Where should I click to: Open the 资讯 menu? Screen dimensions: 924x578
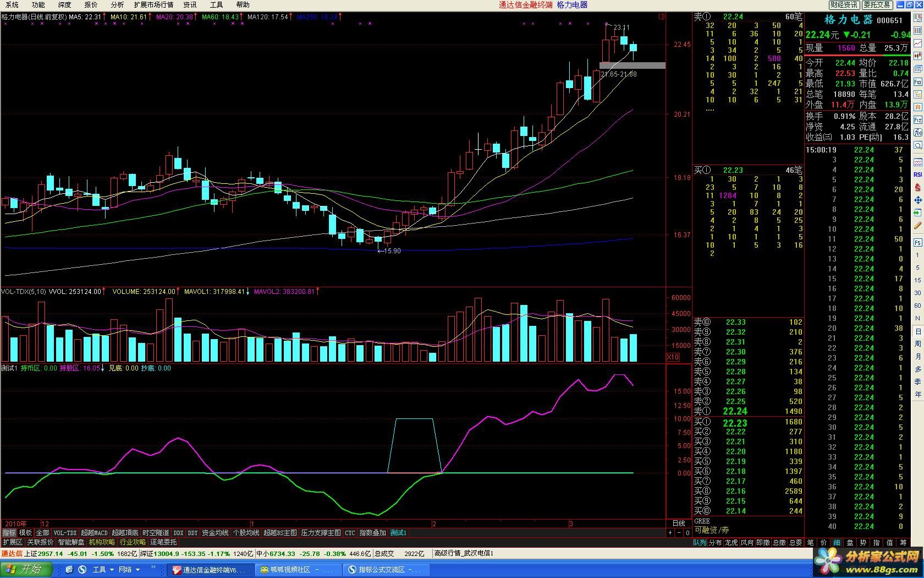(x=190, y=5)
